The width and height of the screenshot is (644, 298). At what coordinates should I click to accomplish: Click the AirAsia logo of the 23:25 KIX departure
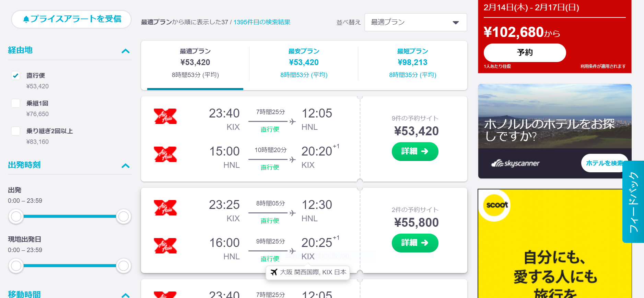tap(165, 208)
